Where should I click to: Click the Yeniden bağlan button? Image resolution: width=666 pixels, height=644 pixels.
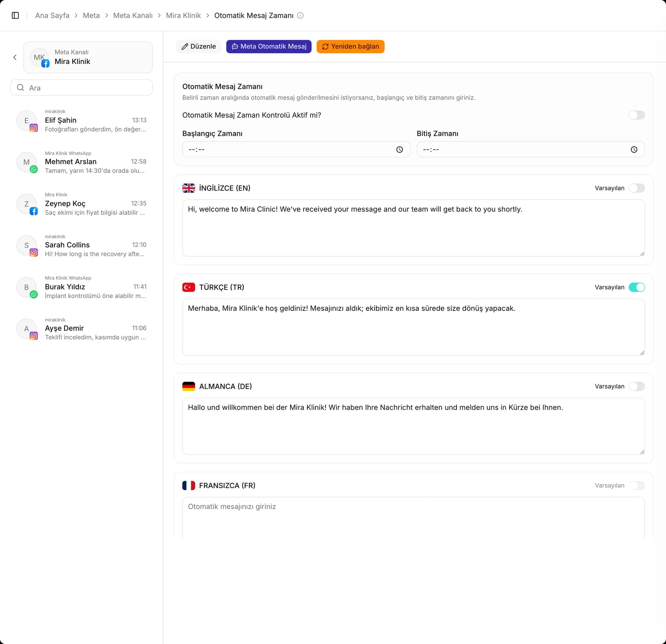tap(350, 47)
